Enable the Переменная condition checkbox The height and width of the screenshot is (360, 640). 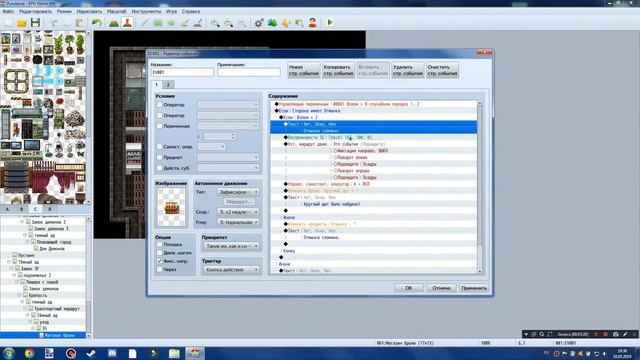pyautogui.click(x=160, y=126)
